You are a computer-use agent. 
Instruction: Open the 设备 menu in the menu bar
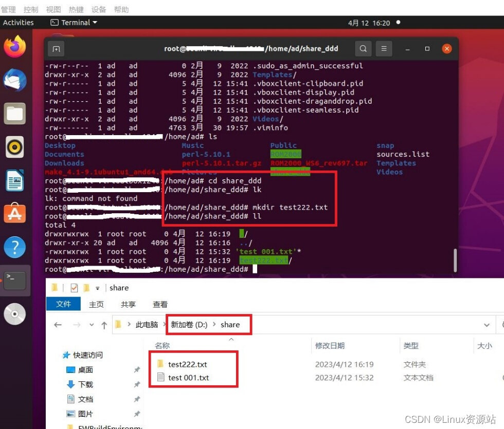99,9
